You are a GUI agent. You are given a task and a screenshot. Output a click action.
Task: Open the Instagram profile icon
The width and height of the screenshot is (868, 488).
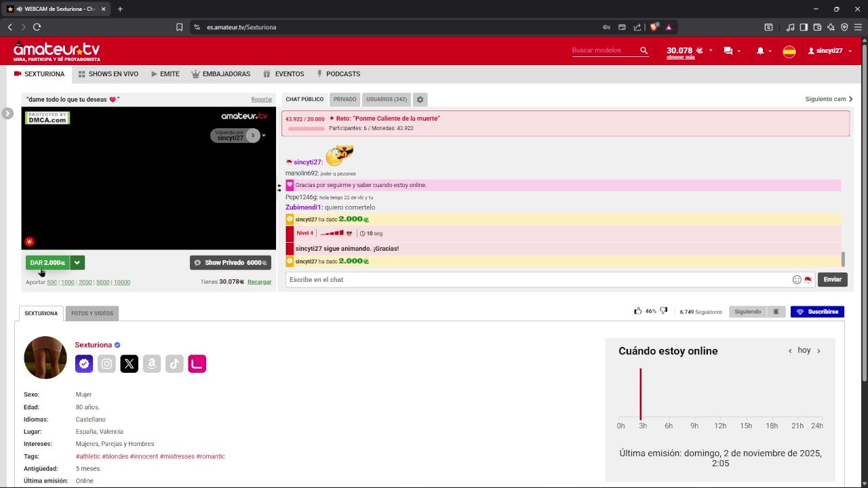106,364
